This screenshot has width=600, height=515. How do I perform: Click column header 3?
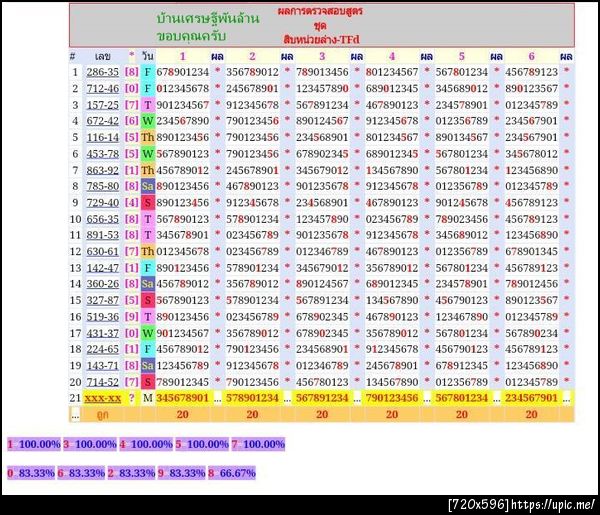(322, 56)
